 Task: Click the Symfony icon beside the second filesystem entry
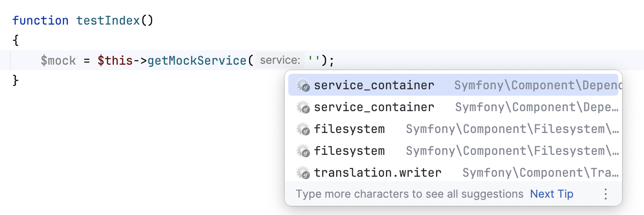click(x=303, y=151)
